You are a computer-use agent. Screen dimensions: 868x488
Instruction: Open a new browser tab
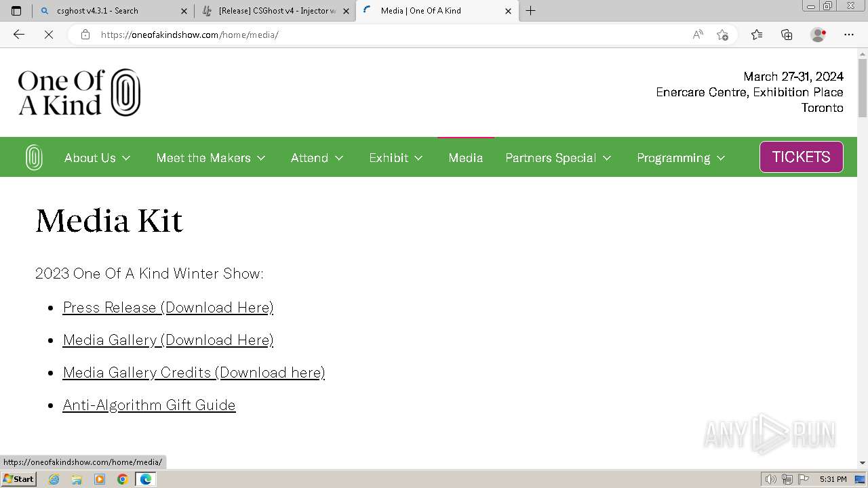[x=531, y=11]
